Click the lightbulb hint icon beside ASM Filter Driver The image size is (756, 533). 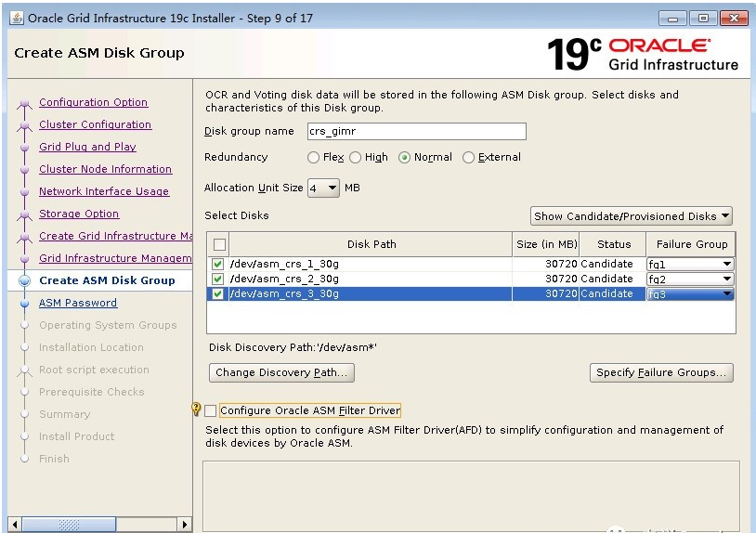196,409
